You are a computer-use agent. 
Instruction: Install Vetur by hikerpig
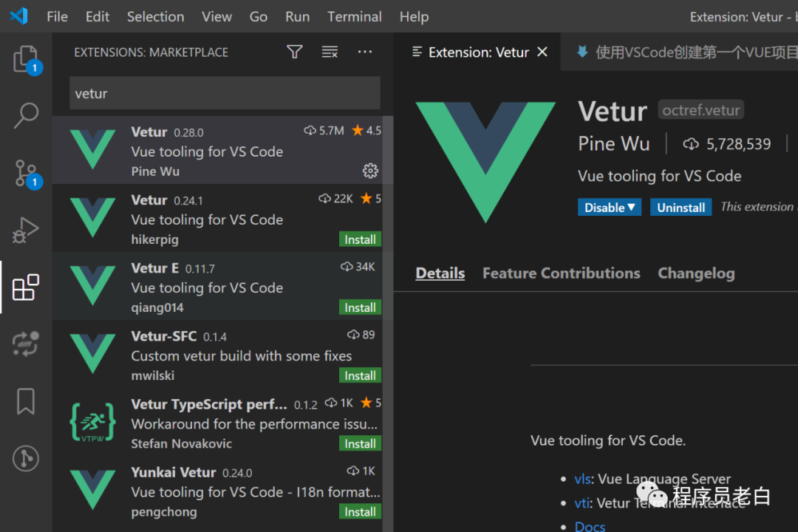click(361, 239)
